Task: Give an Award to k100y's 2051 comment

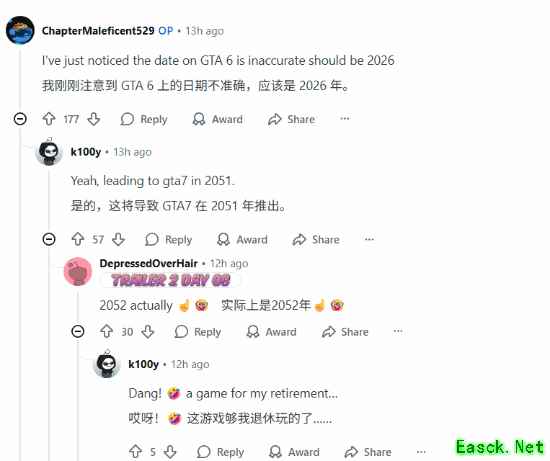Action: point(242,240)
